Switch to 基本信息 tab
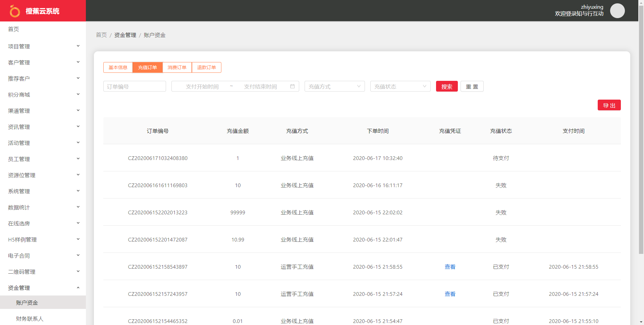The width and height of the screenshot is (644, 325). pos(118,67)
